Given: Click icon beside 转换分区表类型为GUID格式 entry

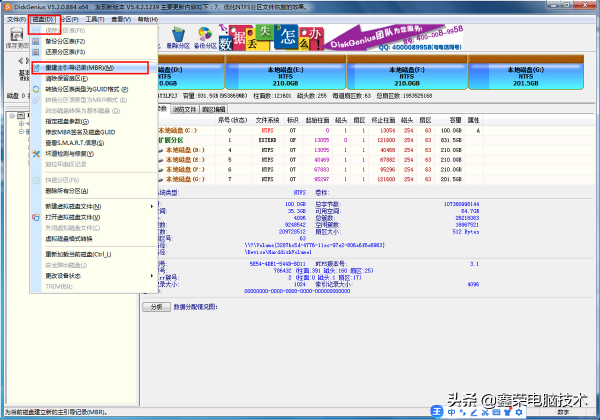Looking at the screenshot, I should tap(37, 90).
